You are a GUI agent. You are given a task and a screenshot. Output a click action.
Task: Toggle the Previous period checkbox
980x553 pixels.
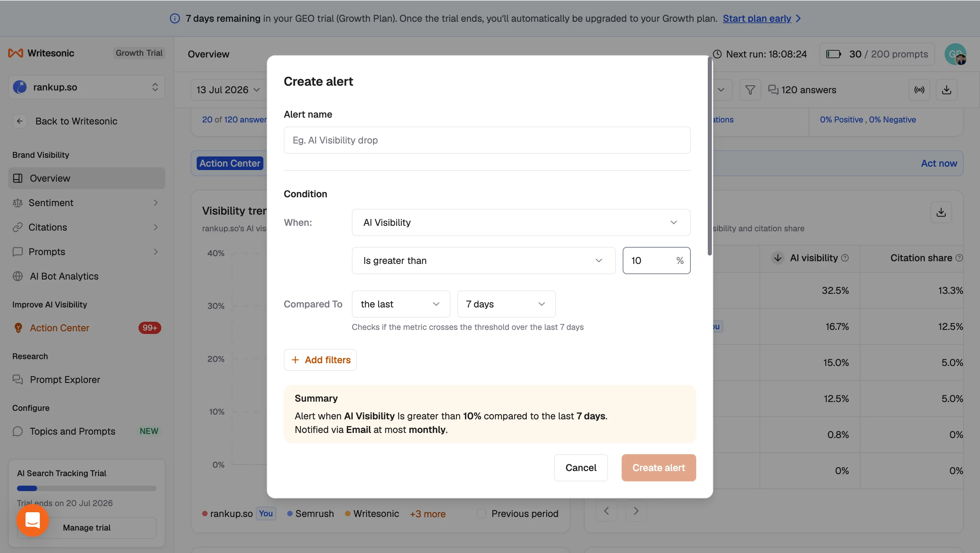[481, 514]
